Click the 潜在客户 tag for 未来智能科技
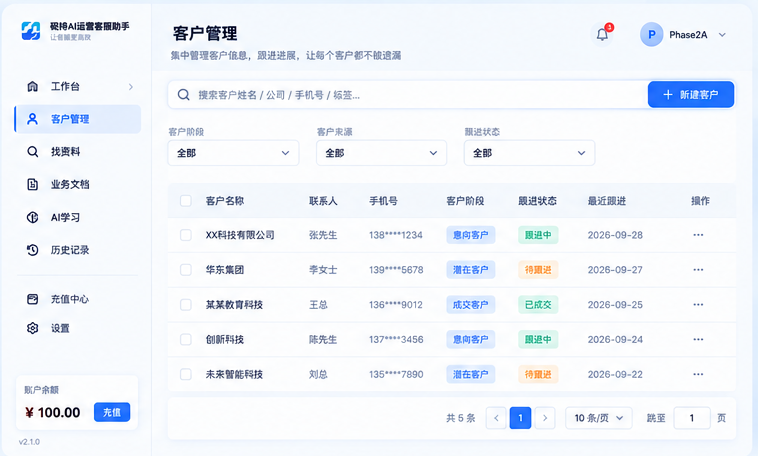758x456 pixels. coord(470,374)
